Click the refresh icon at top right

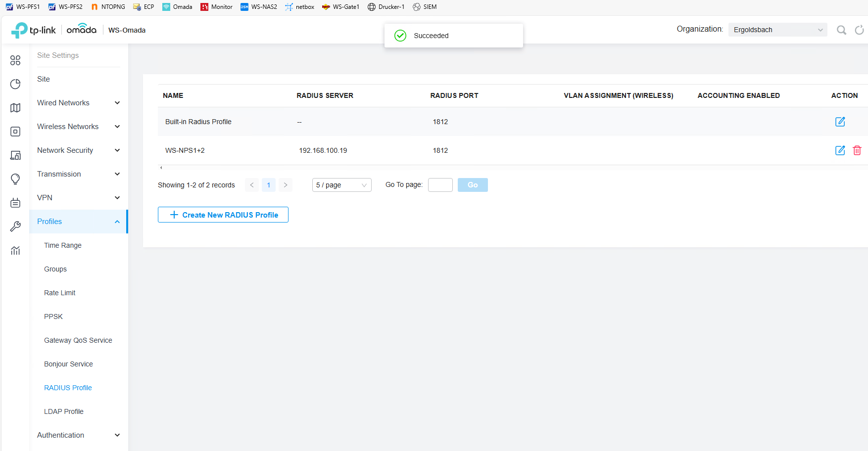coord(860,30)
